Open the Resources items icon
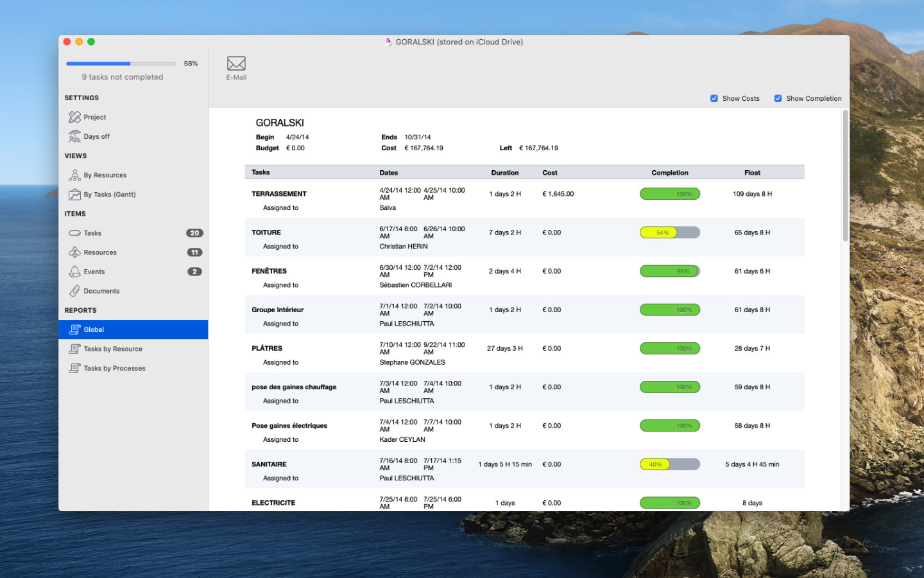 pyautogui.click(x=75, y=252)
